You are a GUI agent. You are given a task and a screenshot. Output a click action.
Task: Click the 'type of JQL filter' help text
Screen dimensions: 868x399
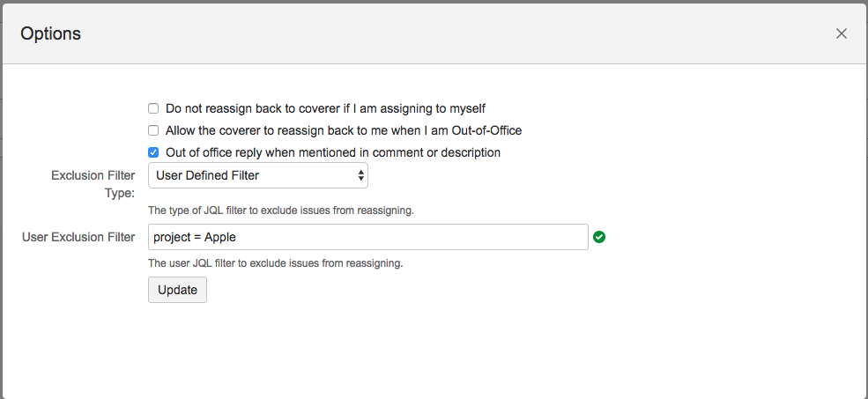click(280, 211)
